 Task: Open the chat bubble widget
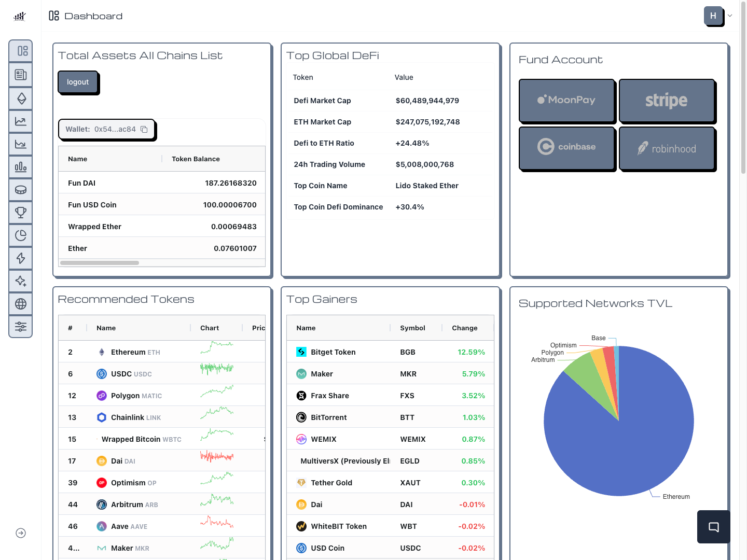714,527
